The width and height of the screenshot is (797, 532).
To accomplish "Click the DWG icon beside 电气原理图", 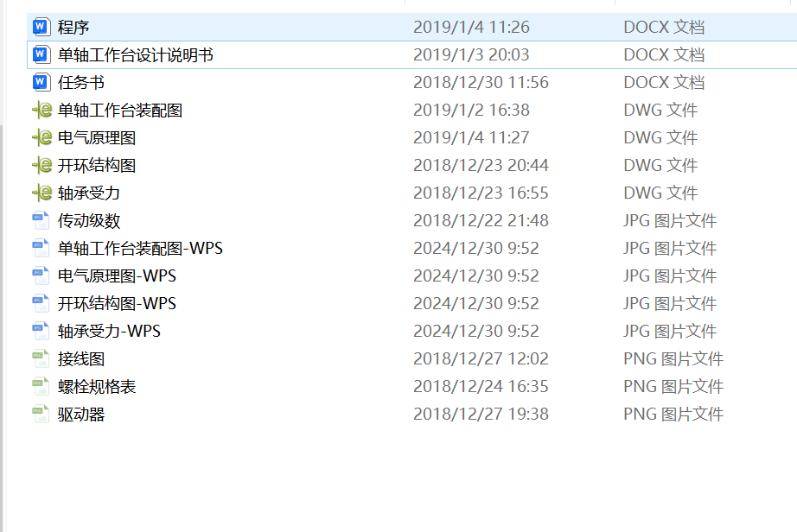I will (41, 137).
